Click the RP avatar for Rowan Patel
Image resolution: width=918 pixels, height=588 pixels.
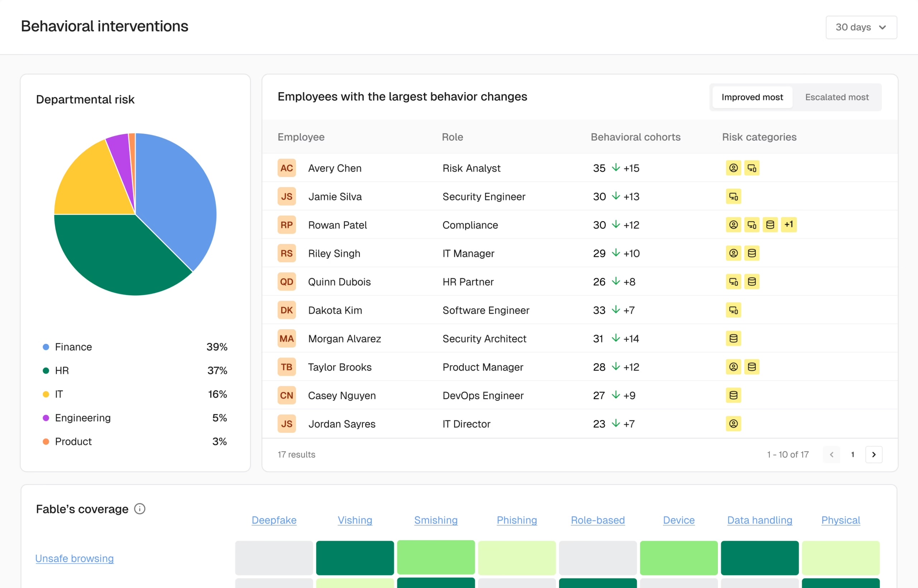coord(287,225)
